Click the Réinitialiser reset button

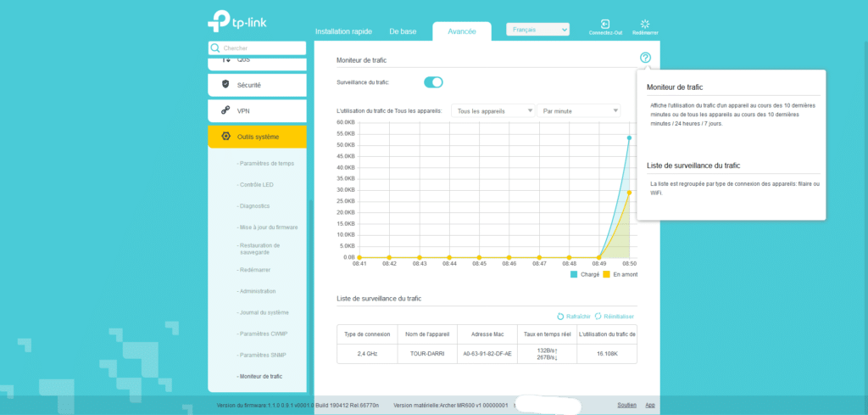click(615, 316)
